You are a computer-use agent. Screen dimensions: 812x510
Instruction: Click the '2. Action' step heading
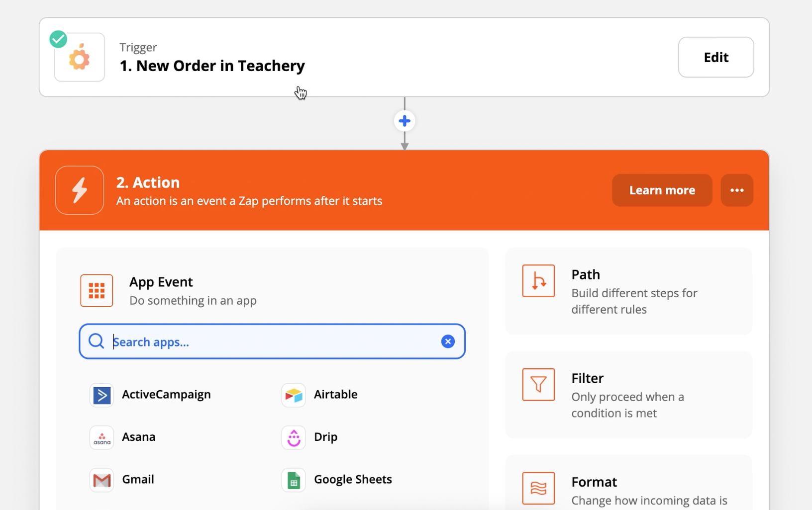[x=148, y=182]
